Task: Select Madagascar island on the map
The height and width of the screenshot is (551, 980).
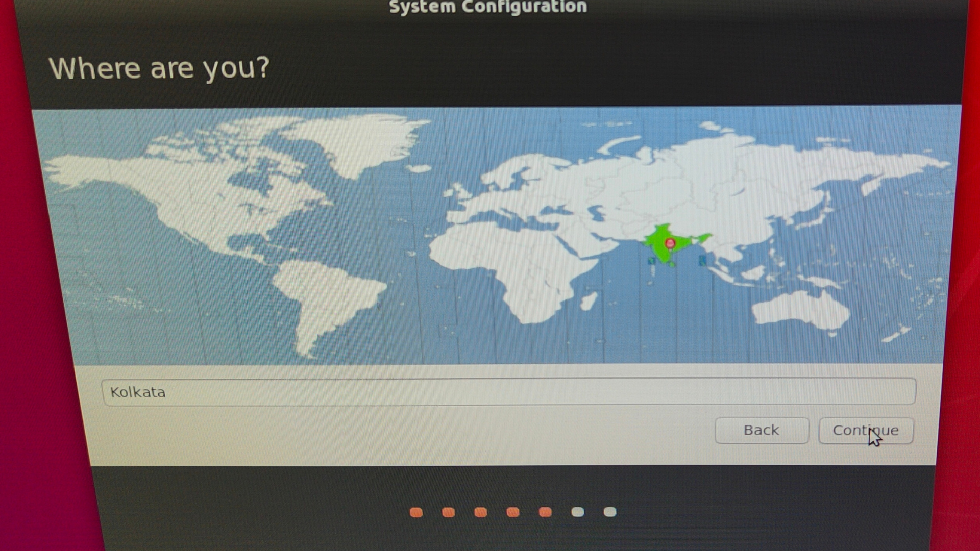Action: 589,301
